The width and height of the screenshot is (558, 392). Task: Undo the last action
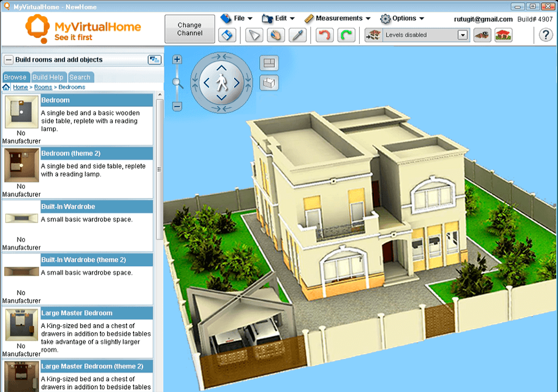[325, 35]
